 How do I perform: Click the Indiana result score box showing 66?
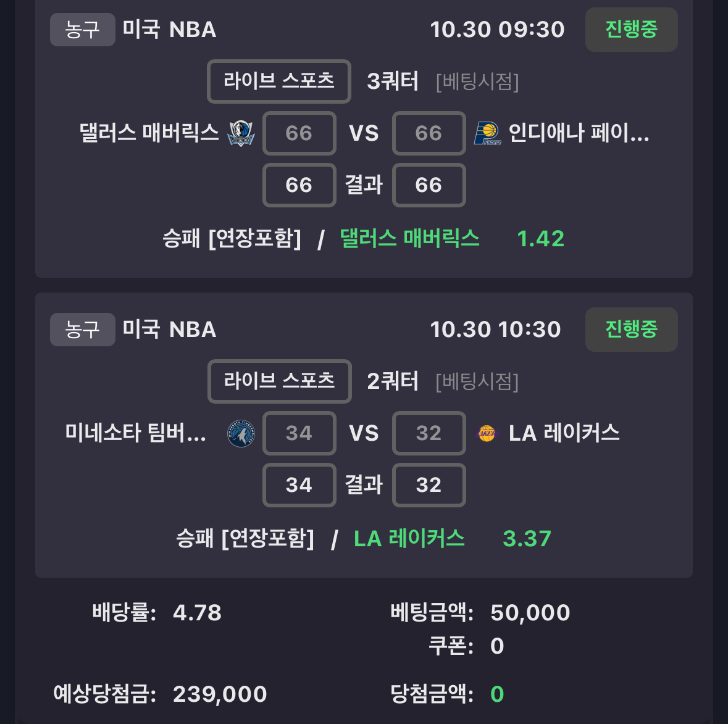pos(429,185)
